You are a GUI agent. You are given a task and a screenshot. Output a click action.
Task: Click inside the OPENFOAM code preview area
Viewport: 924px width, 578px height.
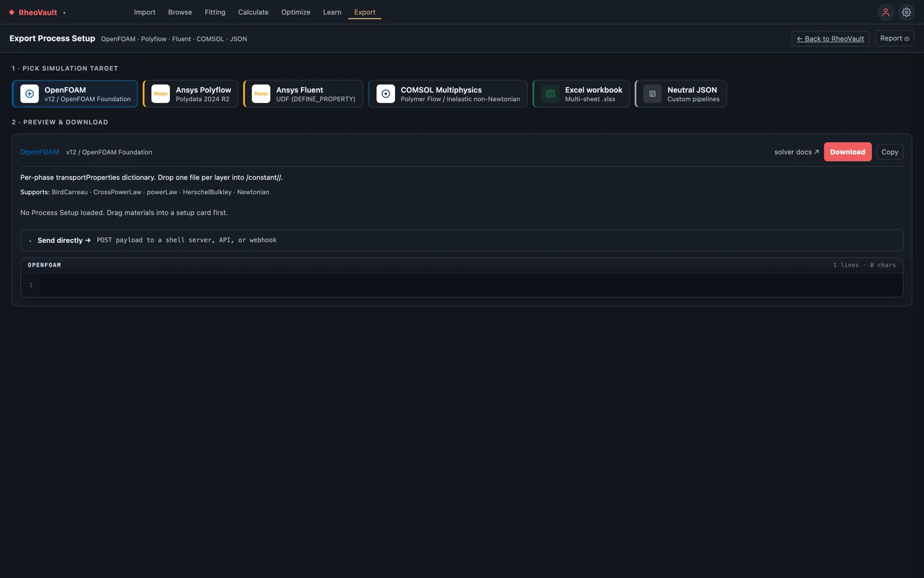[x=471, y=285]
